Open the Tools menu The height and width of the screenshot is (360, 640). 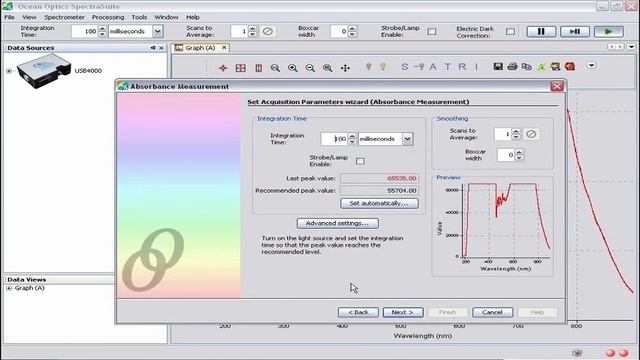[x=139, y=17]
